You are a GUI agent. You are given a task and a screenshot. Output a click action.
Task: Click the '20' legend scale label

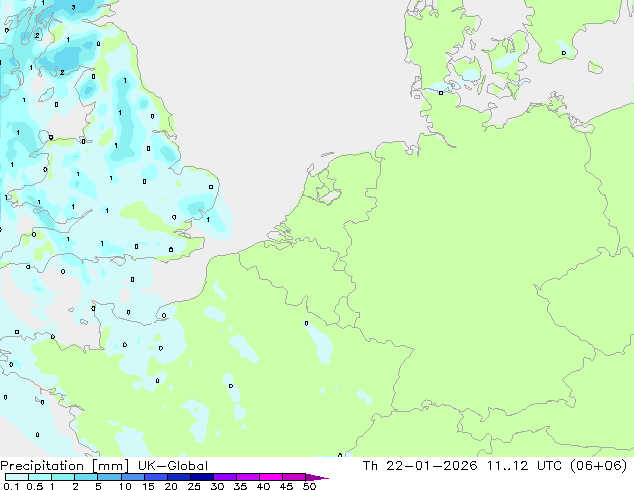point(171,486)
